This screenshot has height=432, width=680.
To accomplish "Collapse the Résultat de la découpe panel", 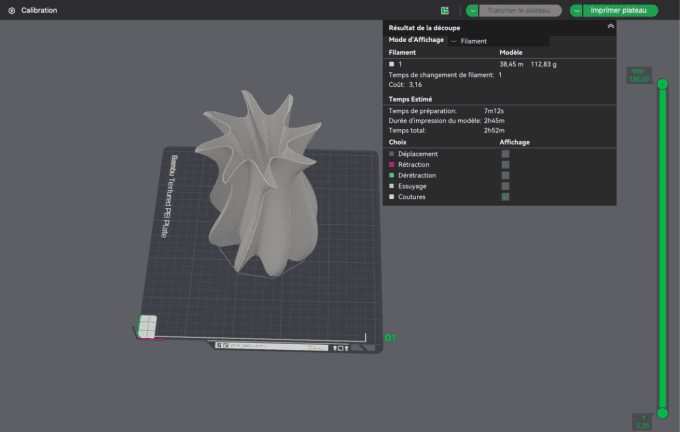I will coord(610,27).
